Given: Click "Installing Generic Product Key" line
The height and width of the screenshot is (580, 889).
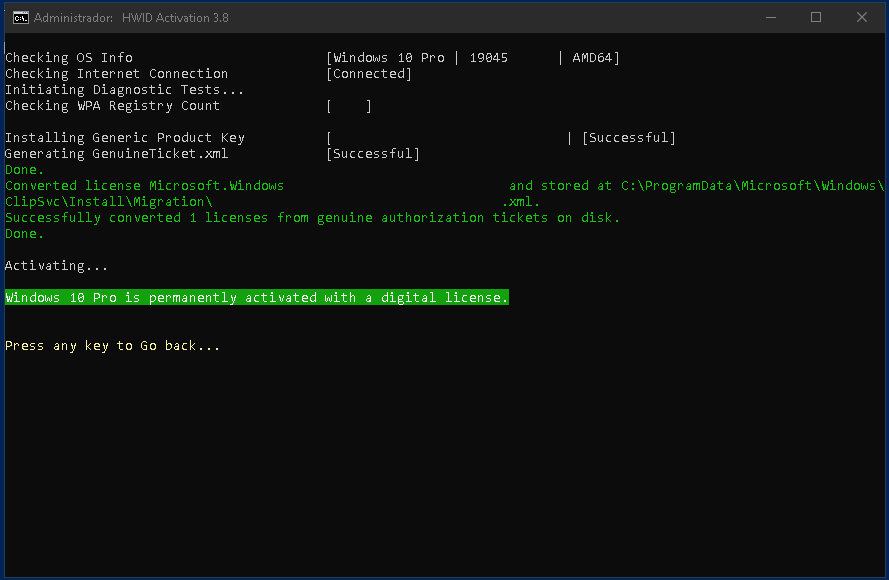Looking at the screenshot, I should [125, 138].
